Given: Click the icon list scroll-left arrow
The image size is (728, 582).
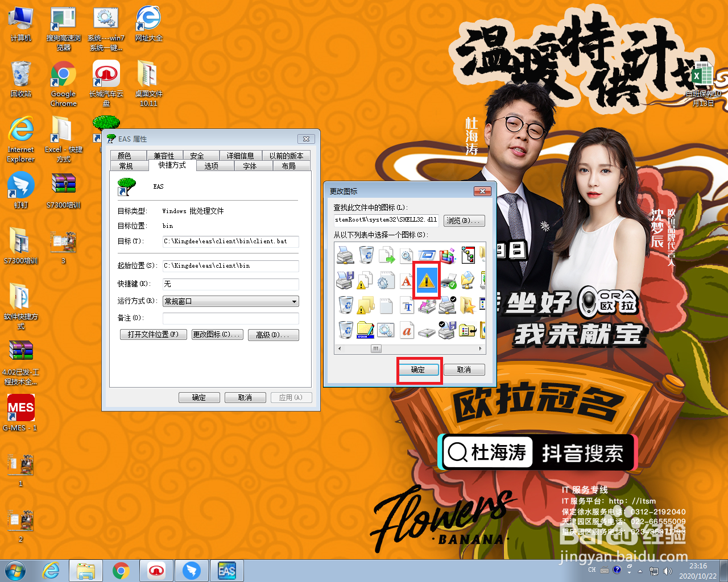Looking at the screenshot, I should [x=340, y=349].
